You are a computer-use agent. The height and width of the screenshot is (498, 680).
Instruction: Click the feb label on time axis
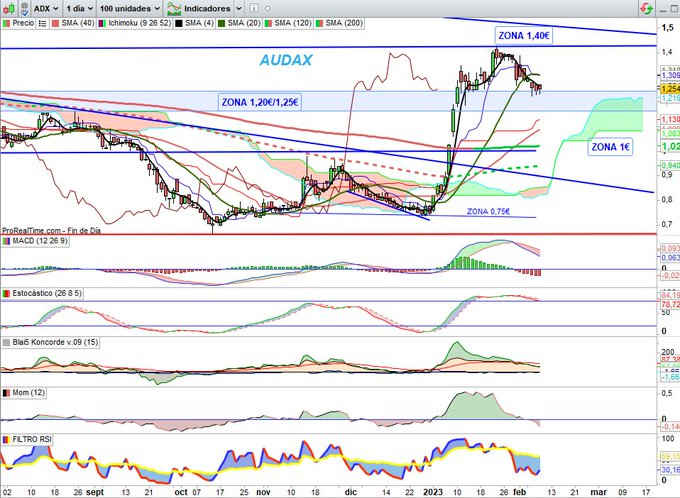coord(519,492)
